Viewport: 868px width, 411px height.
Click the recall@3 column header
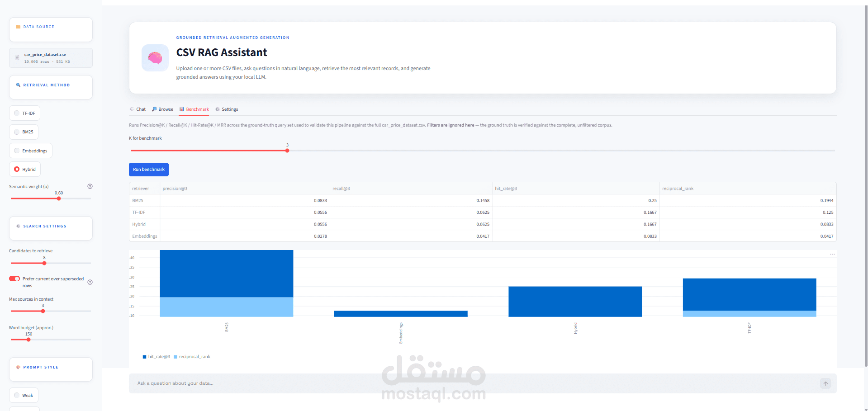411,189
